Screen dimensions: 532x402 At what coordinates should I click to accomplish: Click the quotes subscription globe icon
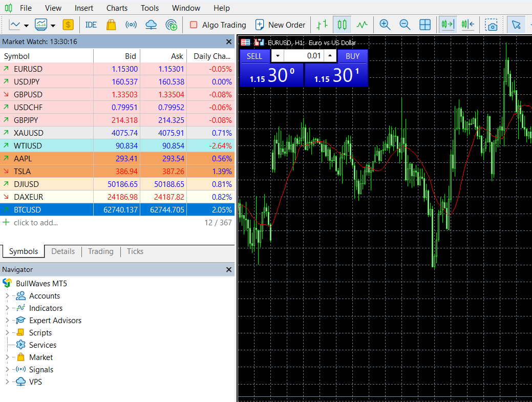coord(171,25)
